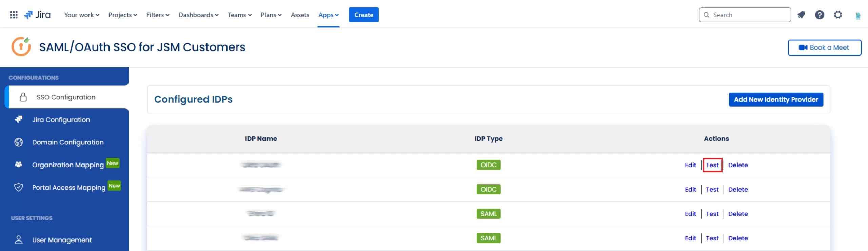The width and height of the screenshot is (868, 251).
Task: Expand the Teams dropdown
Action: pyautogui.click(x=240, y=15)
